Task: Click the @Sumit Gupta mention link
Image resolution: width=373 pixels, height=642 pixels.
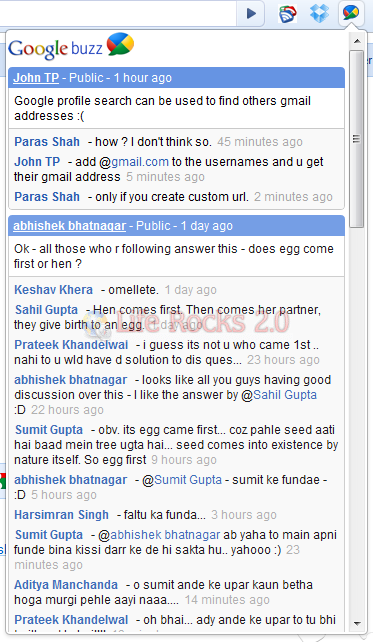Action: coord(188,479)
